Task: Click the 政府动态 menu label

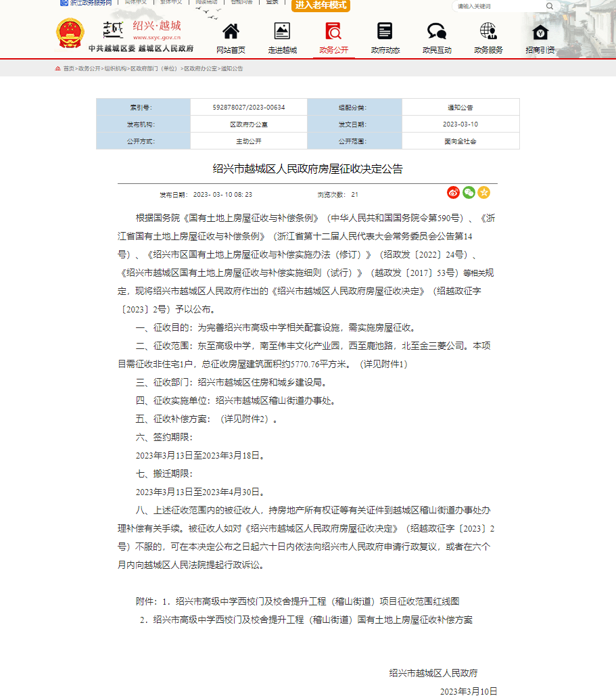Action: (385, 50)
